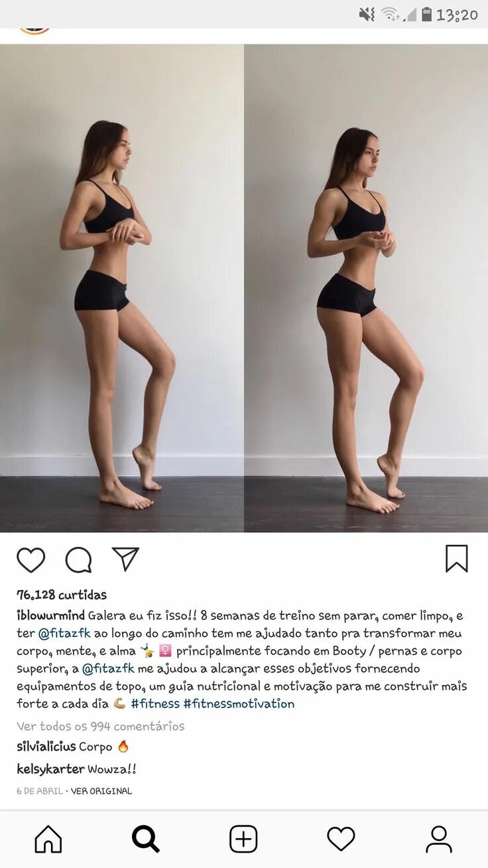Open activity heart in bottom navigation
This screenshot has width=488, height=868.
point(341,839)
